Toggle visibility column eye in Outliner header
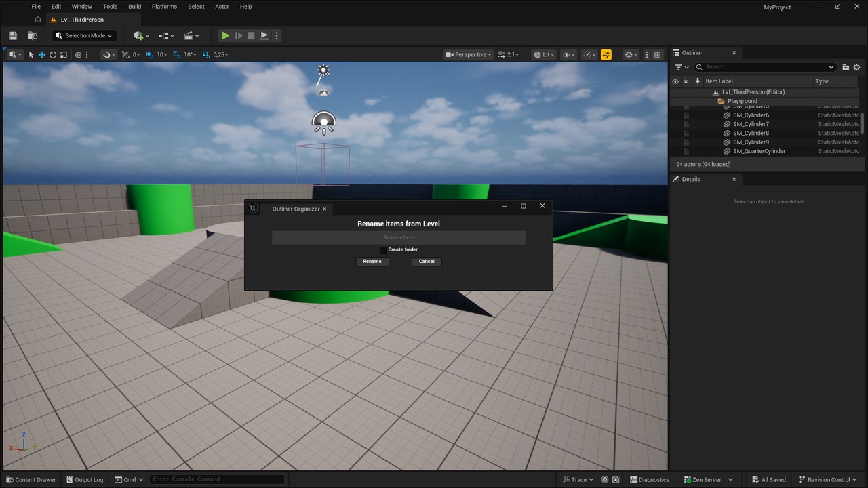Viewport: 868px width, 488px height. [675, 81]
